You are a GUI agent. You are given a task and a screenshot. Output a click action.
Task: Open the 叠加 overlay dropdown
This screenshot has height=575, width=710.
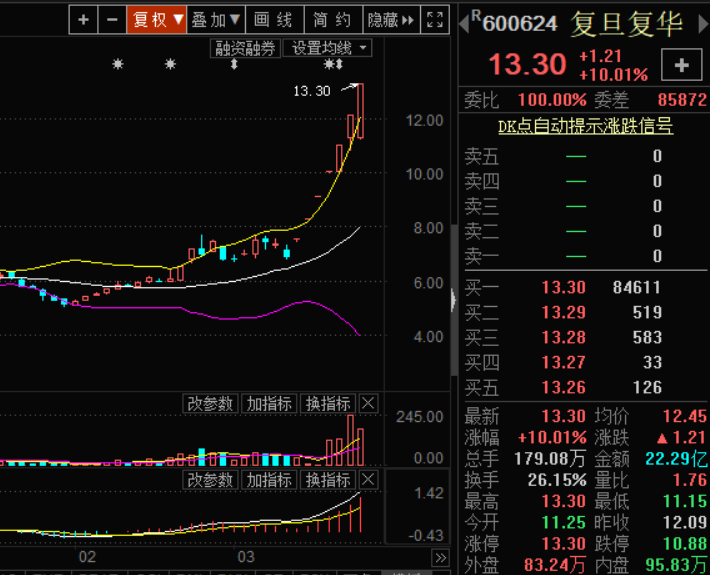click(216, 19)
